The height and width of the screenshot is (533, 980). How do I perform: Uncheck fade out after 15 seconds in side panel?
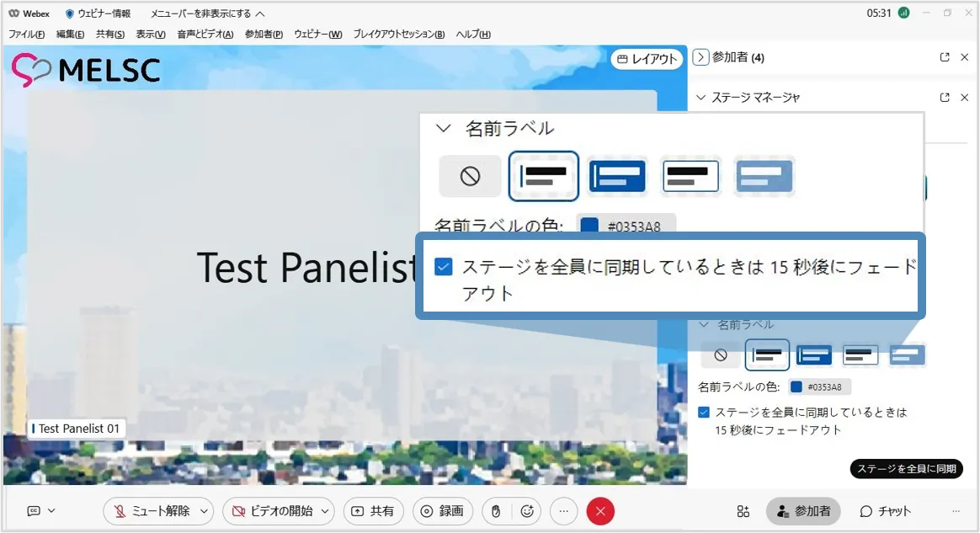(704, 413)
